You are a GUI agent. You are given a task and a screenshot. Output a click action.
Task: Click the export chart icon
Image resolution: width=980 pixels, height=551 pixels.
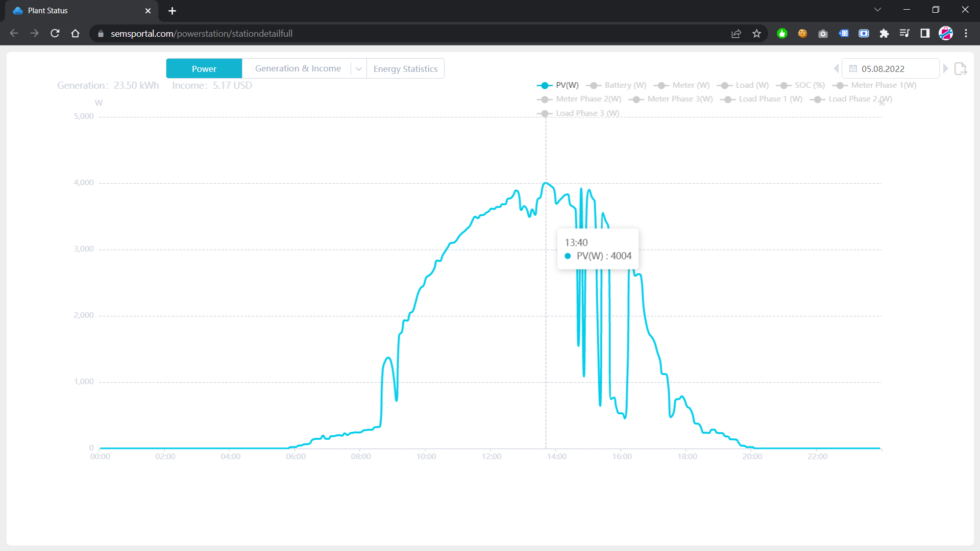click(960, 69)
